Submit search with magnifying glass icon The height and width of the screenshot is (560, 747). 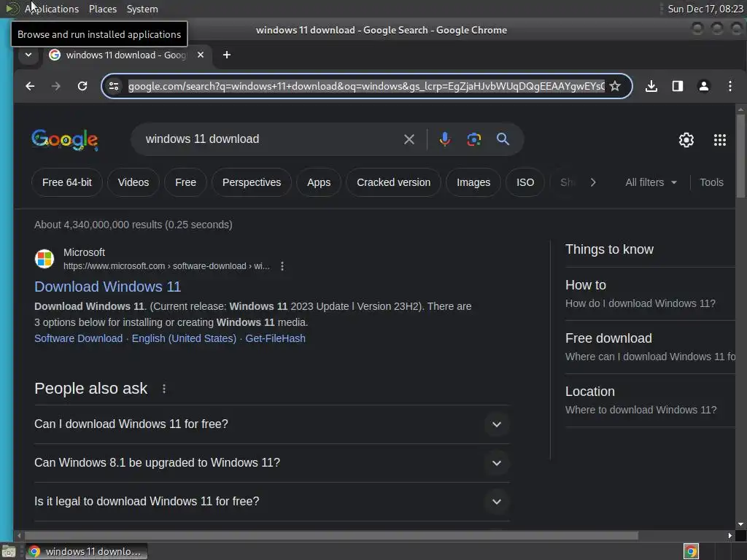503,139
